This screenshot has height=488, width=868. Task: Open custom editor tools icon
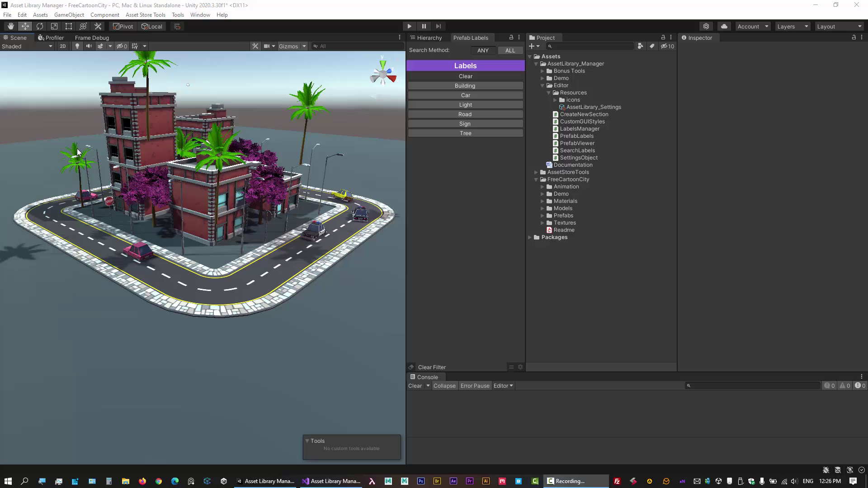click(x=98, y=26)
